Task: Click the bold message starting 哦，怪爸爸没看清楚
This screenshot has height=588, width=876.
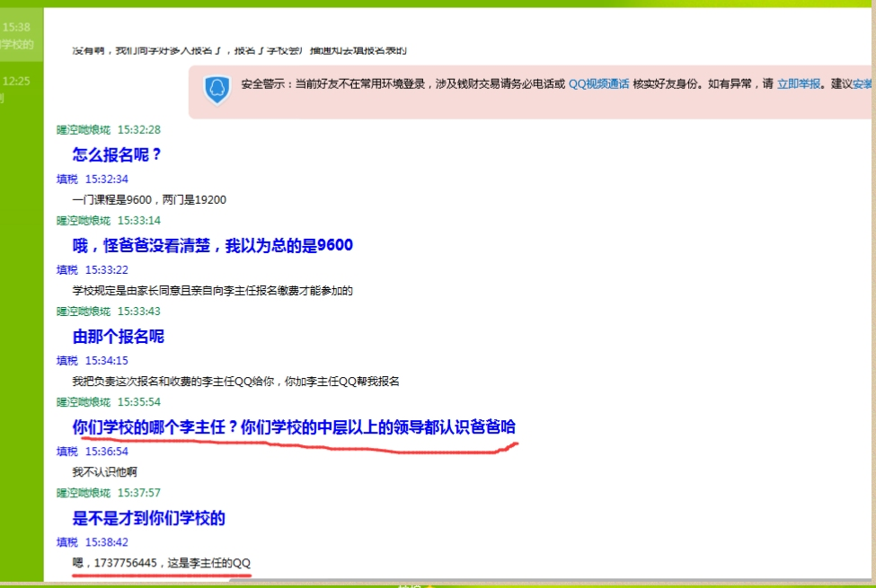Action: [213, 245]
